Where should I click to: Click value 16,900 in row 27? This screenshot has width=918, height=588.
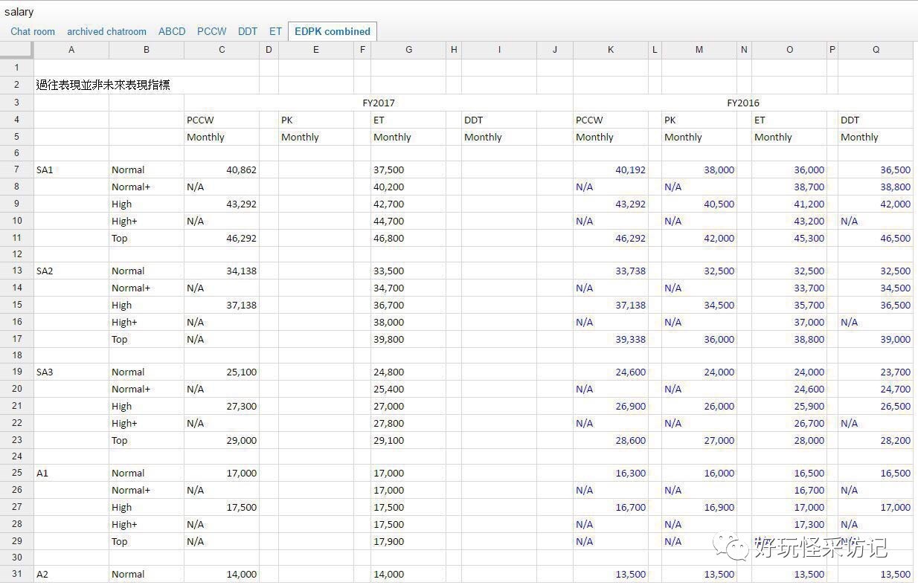(699, 507)
